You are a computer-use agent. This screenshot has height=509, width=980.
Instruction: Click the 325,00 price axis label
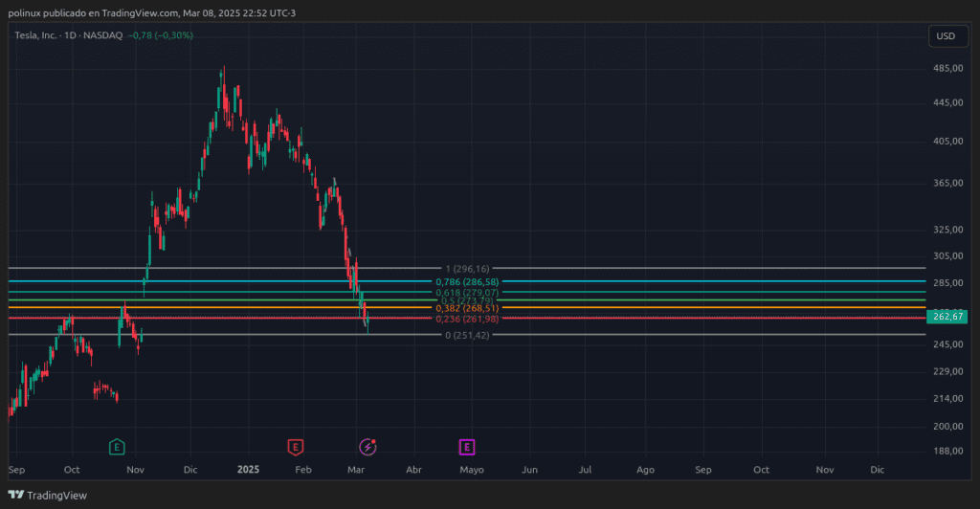click(x=948, y=230)
